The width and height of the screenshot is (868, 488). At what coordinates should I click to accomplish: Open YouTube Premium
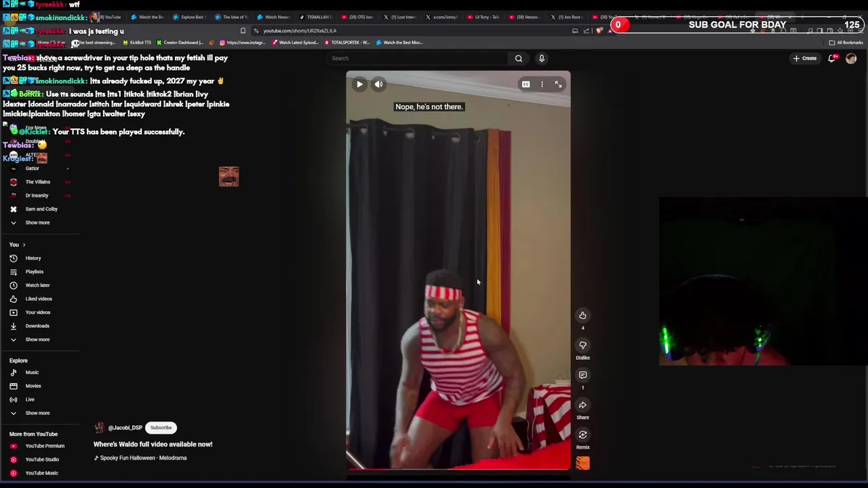pyautogui.click(x=44, y=446)
